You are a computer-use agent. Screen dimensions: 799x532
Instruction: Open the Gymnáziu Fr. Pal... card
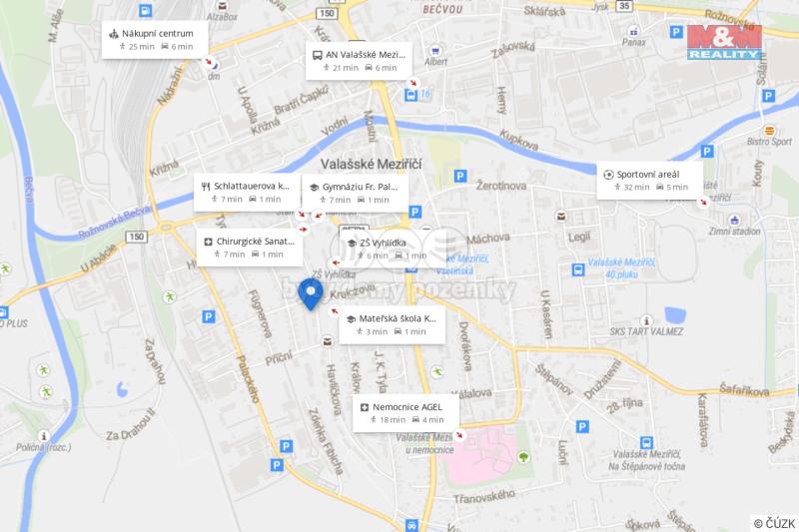[356, 193]
